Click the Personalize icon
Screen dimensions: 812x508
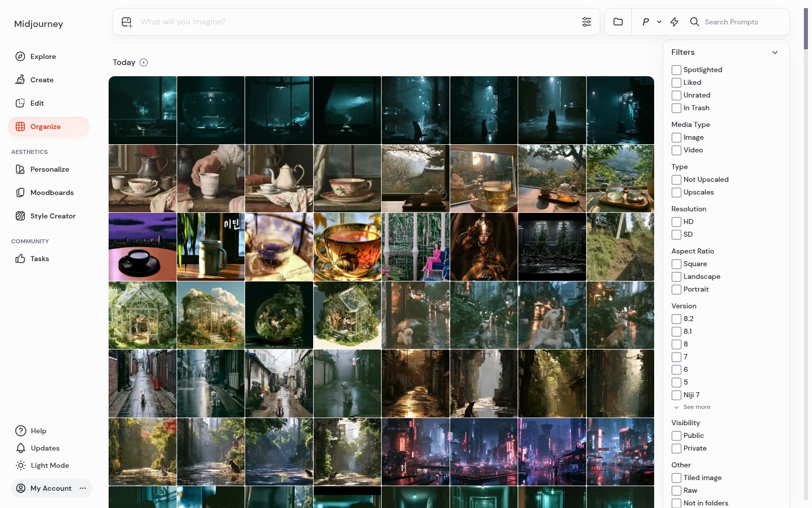click(20, 169)
